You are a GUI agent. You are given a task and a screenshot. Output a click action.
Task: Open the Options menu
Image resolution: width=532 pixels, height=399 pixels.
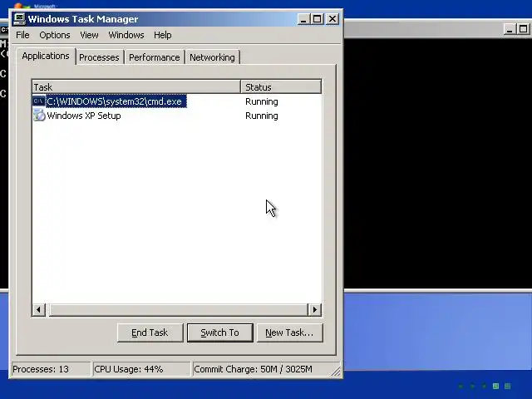point(55,35)
